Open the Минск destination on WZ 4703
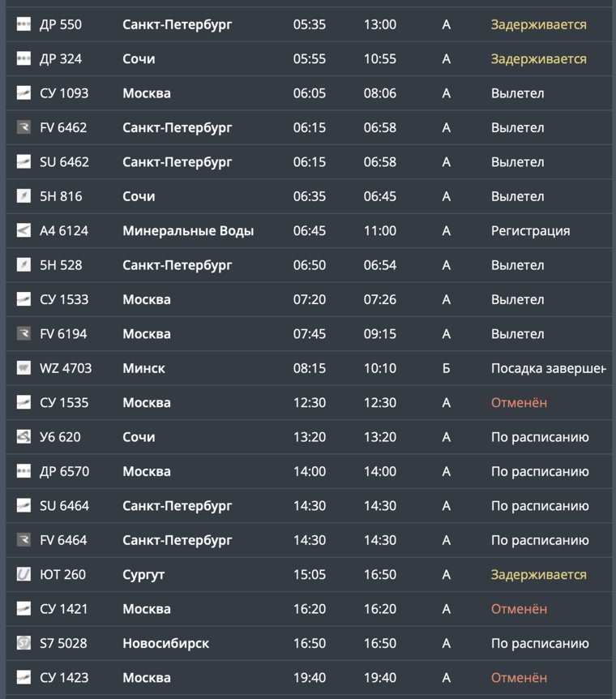The height and width of the screenshot is (699, 616). [143, 368]
